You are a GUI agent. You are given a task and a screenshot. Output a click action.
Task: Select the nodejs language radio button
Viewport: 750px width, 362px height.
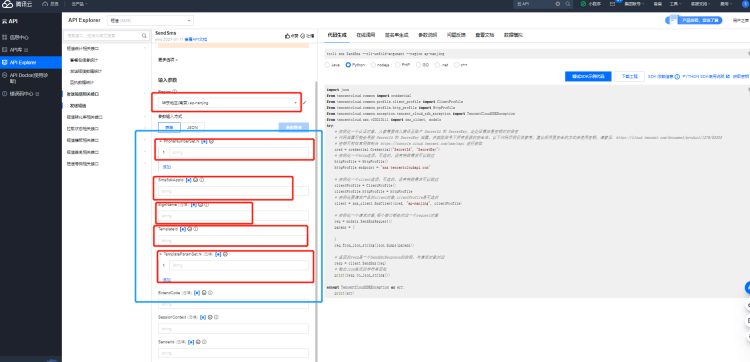pos(373,65)
